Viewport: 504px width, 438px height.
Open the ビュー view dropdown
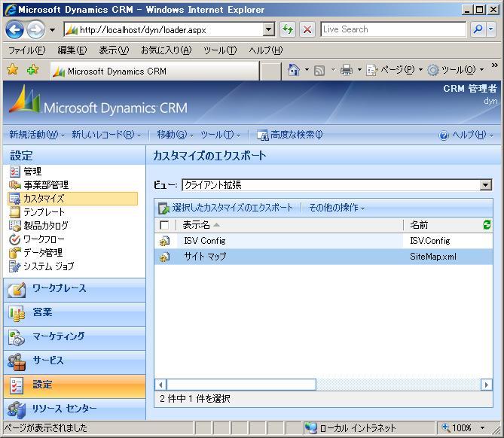pyautogui.click(x=486, y=185)
